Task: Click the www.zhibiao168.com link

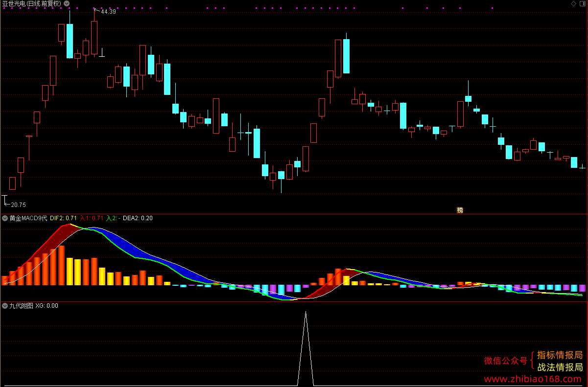Action: pos(533,379)
